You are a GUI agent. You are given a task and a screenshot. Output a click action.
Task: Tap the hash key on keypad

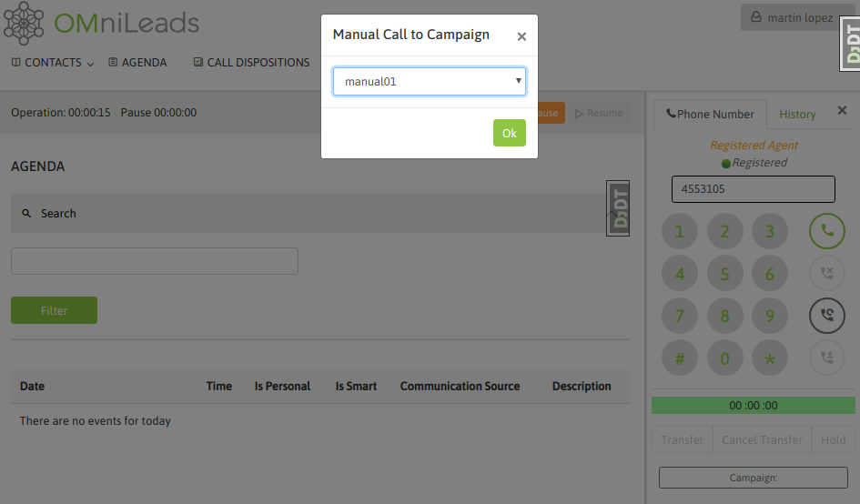pyautogui.click(x=680, y=358)
